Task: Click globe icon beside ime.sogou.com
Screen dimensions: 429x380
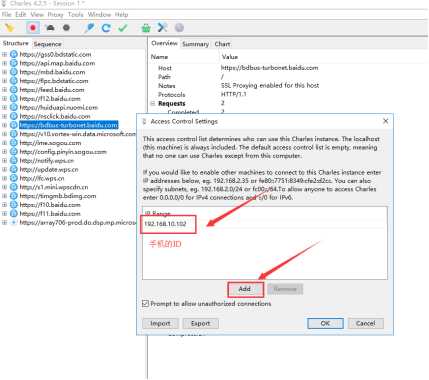Action: tap(14, 143)
